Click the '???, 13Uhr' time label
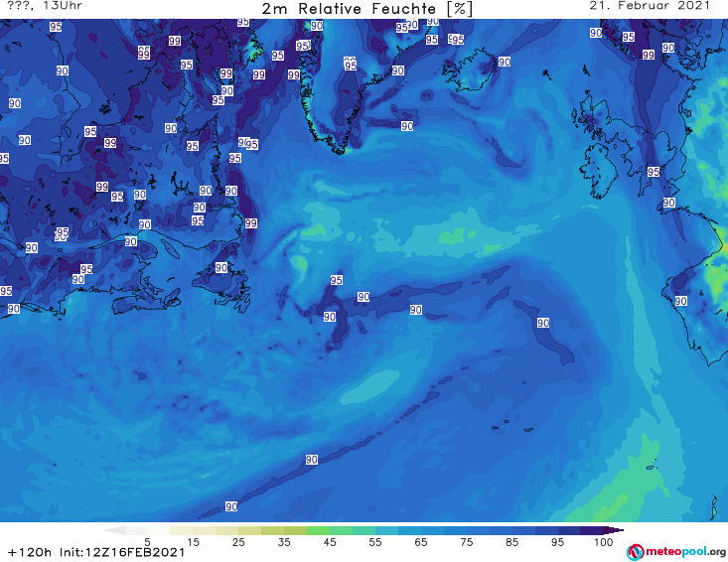The width and height of the screenshot is (728, 562). 45,6
